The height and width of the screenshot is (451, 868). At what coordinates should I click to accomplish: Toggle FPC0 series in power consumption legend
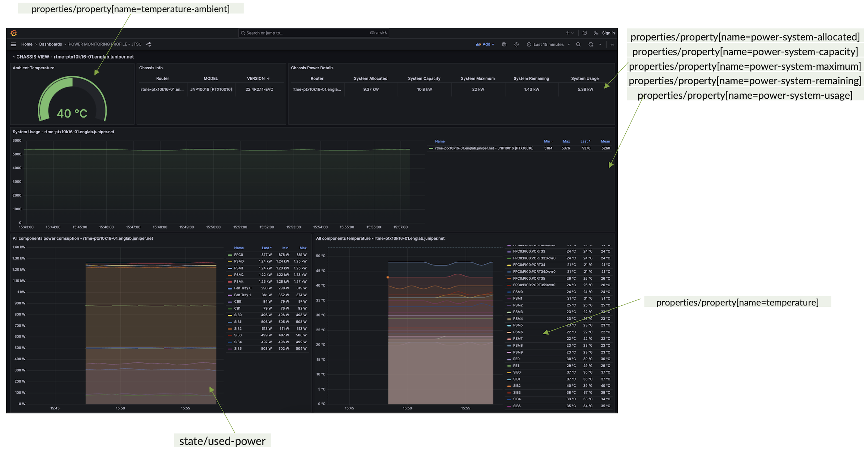238,255
